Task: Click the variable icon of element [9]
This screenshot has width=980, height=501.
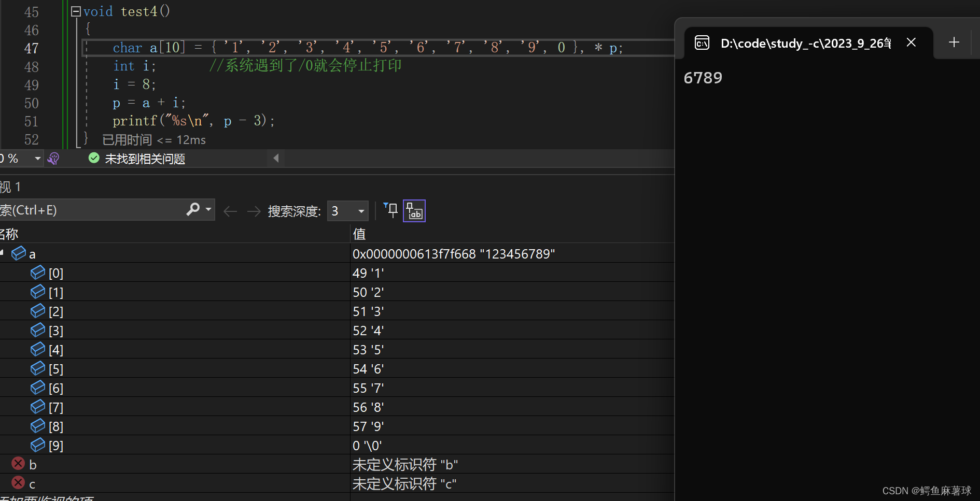Action: [38, 445]
